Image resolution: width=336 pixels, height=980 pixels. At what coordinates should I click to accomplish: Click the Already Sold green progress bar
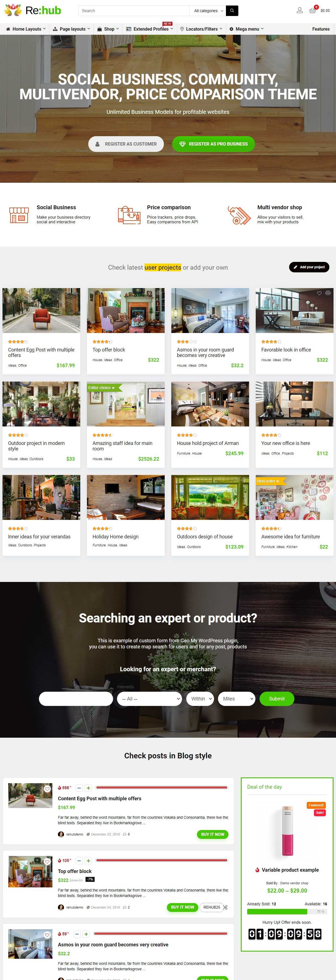tap(277, 912)
